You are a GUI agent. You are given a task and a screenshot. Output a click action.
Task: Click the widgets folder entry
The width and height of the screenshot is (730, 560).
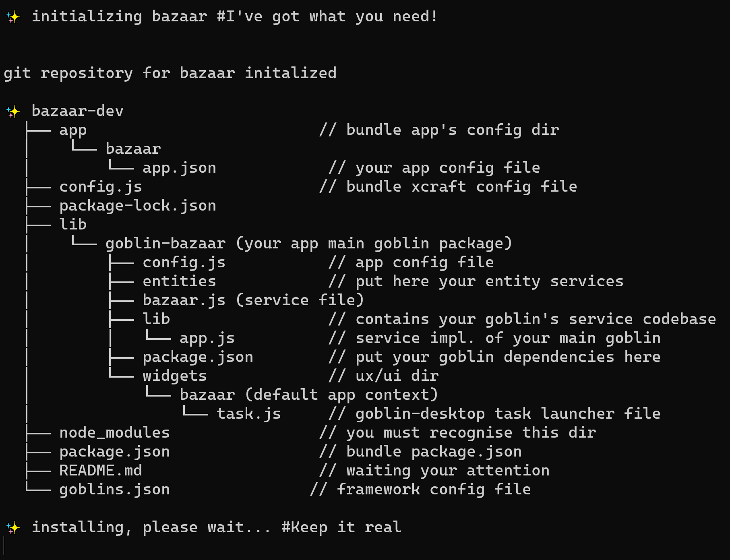point(175,376)
